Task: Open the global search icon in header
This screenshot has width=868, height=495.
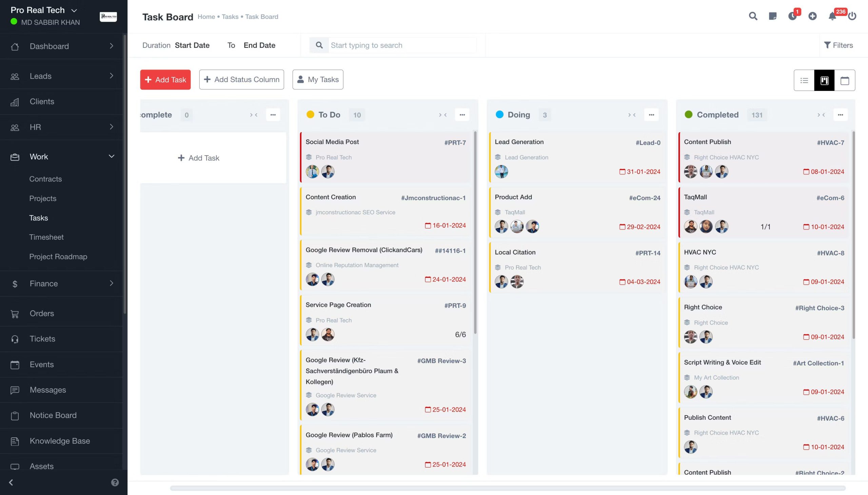Action: [753, 16]
